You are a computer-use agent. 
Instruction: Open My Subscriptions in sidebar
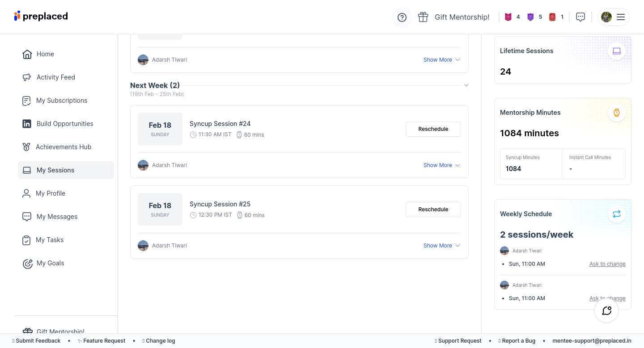tap(61, 101)
